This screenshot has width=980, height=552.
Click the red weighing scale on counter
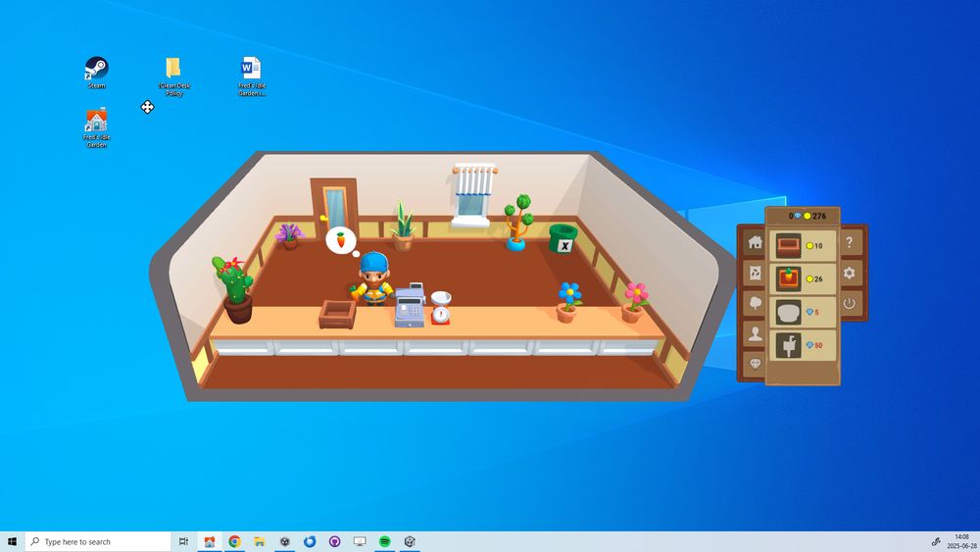(441, 307)
